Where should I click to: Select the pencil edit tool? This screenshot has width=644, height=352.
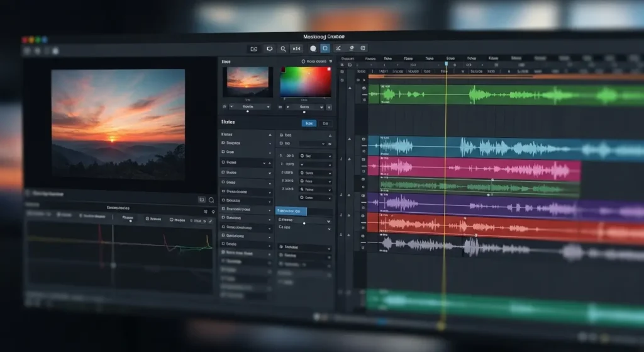point(338,48)
